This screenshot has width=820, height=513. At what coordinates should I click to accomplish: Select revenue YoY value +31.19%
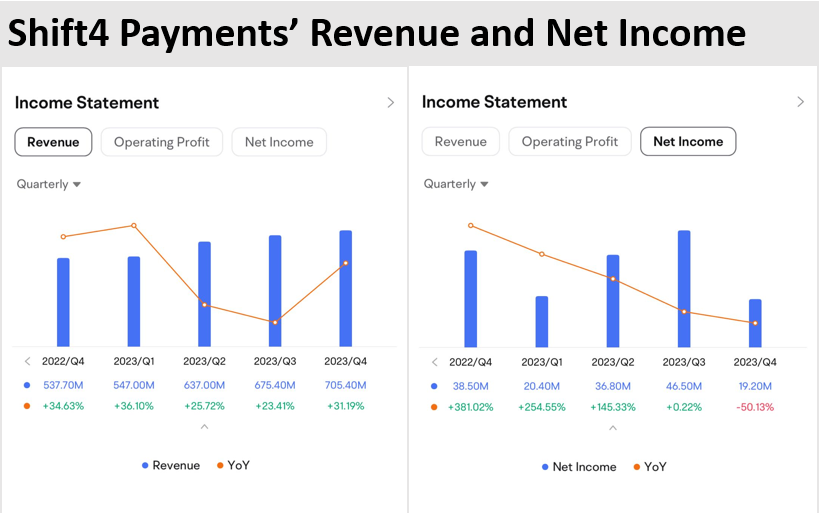click(x=346, y=406)
